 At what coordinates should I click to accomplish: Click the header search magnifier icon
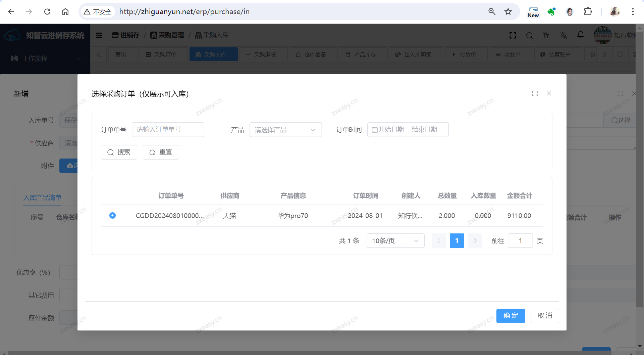pyautogui.click(x=529, y=36)
